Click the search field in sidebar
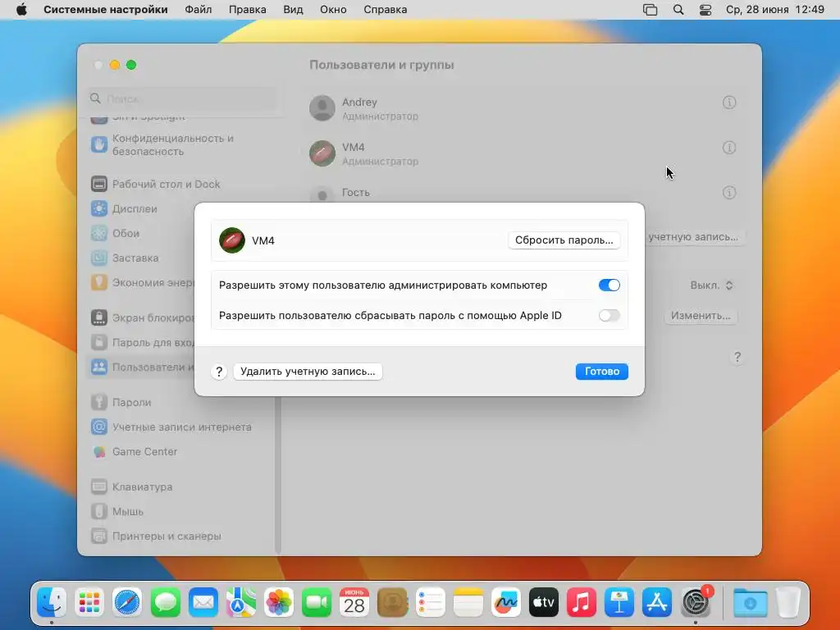This screenshot has width=840, height=630. tap(182, 98)
